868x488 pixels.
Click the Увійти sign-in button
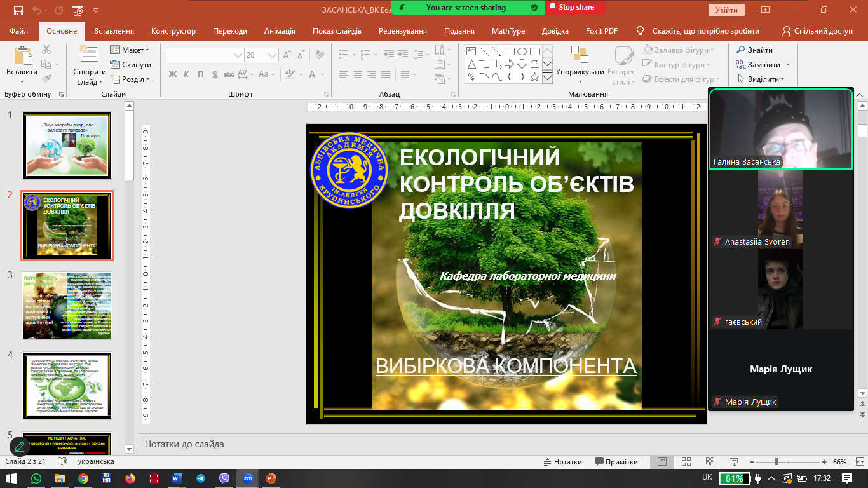point(726,10)
